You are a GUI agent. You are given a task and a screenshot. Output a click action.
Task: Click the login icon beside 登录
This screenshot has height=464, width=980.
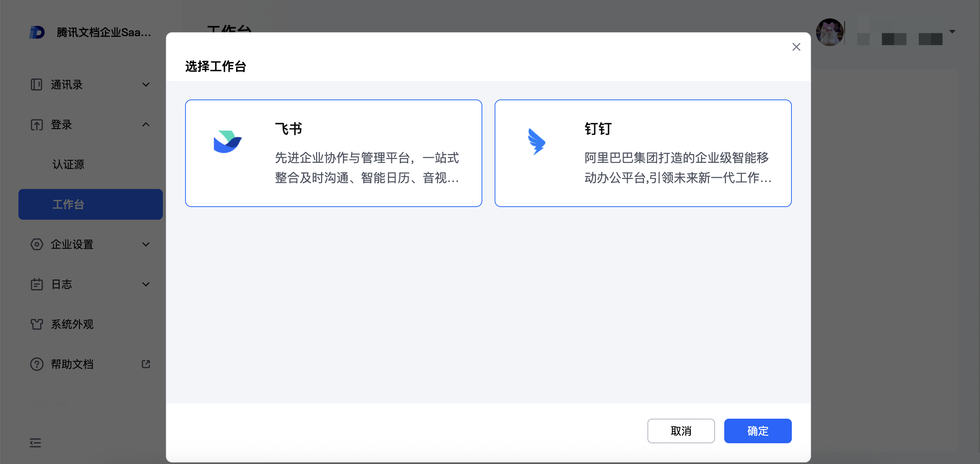click(36, 125)
